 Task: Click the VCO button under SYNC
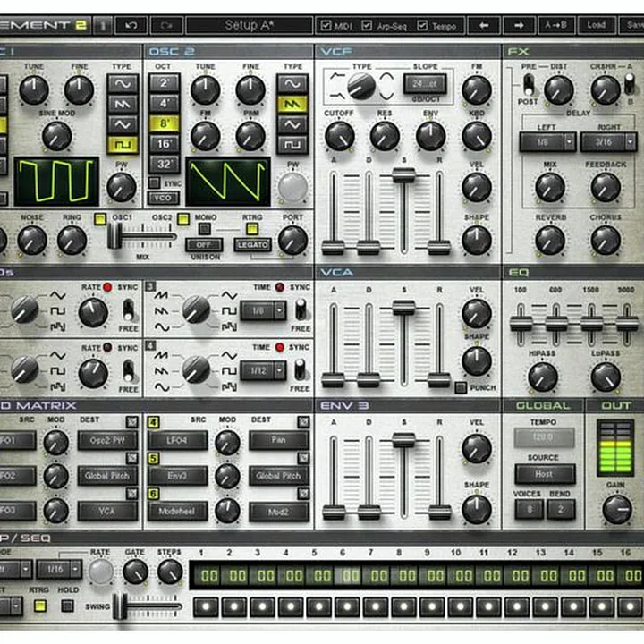click(x=163, y=198)
